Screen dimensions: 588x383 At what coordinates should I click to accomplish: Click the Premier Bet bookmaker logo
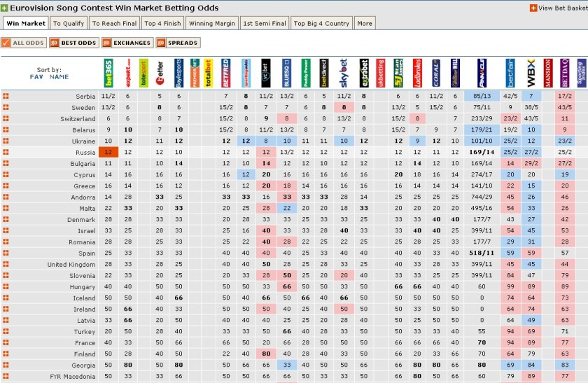click(195, 73)
